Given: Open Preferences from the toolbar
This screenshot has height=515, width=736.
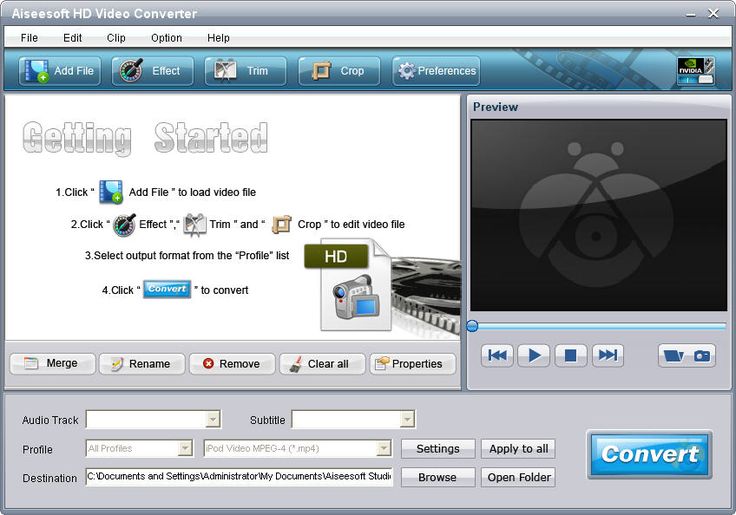Looking at the screenshot, I should coord(436,71).
